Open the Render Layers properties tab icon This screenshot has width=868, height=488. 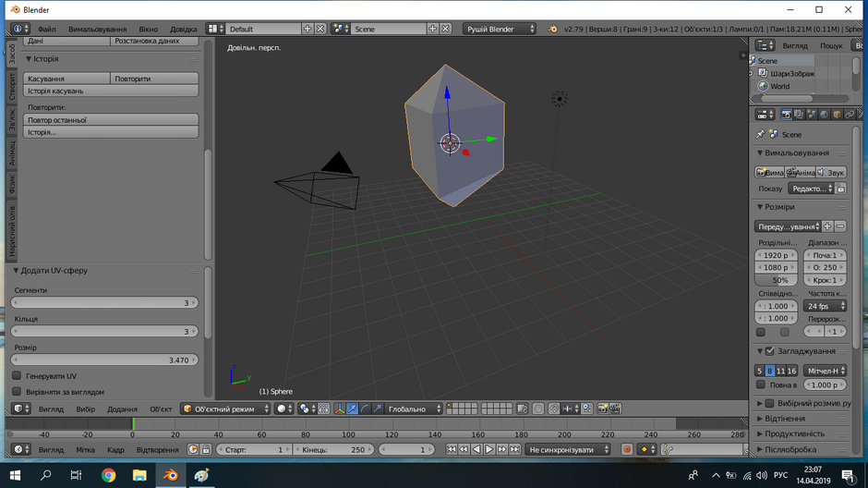pos(799,115)
